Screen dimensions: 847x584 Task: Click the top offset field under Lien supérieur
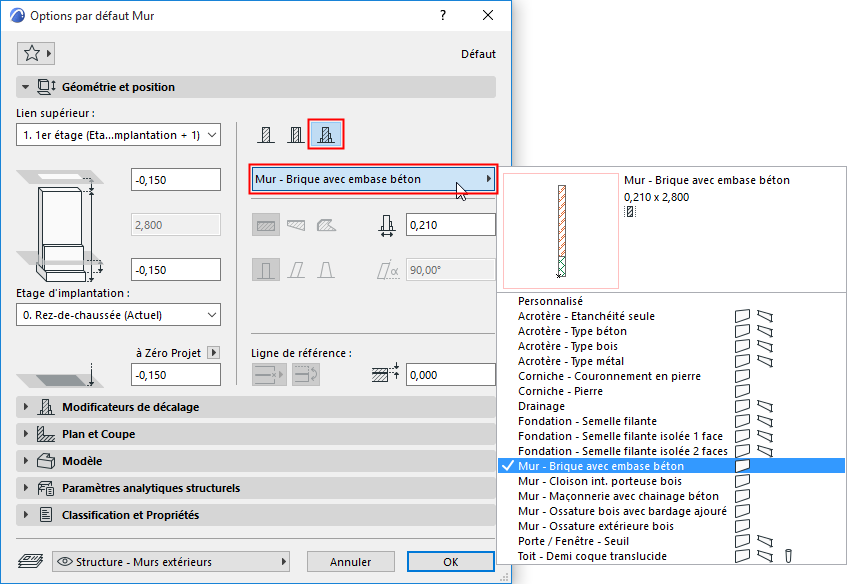tap(176, 179)
